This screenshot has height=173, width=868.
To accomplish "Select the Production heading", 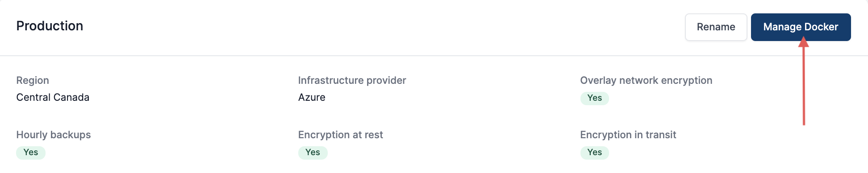I will 50,26.
